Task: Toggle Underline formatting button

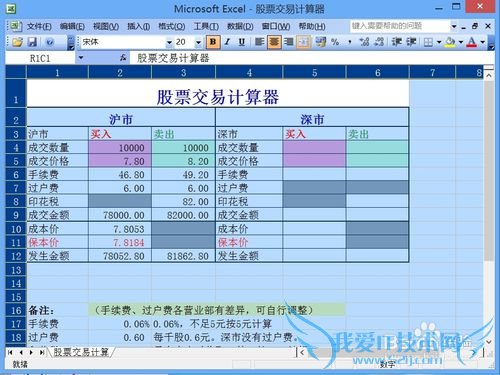Action: point(242,42)
